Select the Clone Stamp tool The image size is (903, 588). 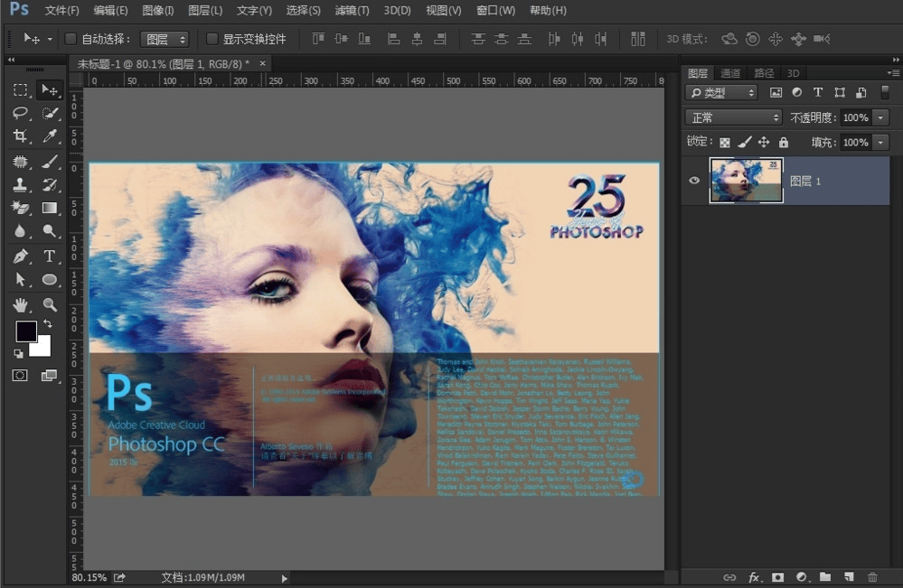coord(20,184)
